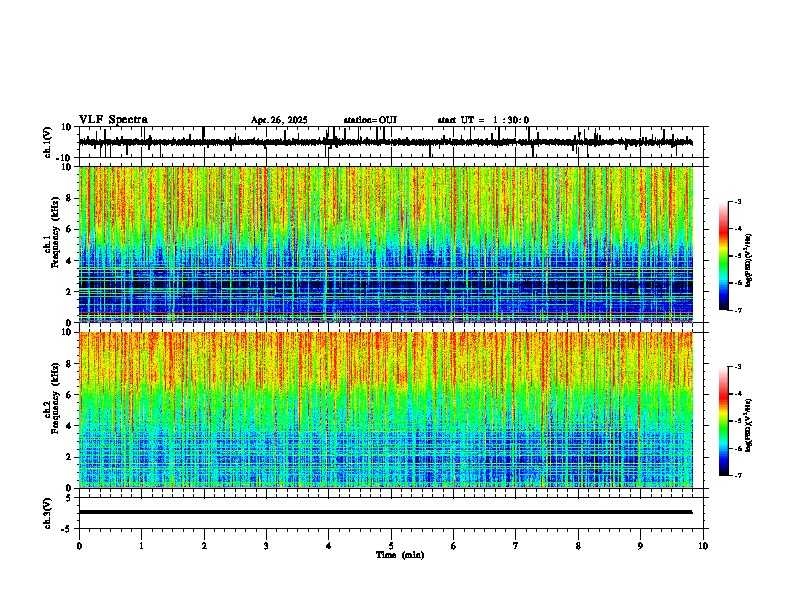Click the "10" tick on the time axis

click(x=703, y=546)
